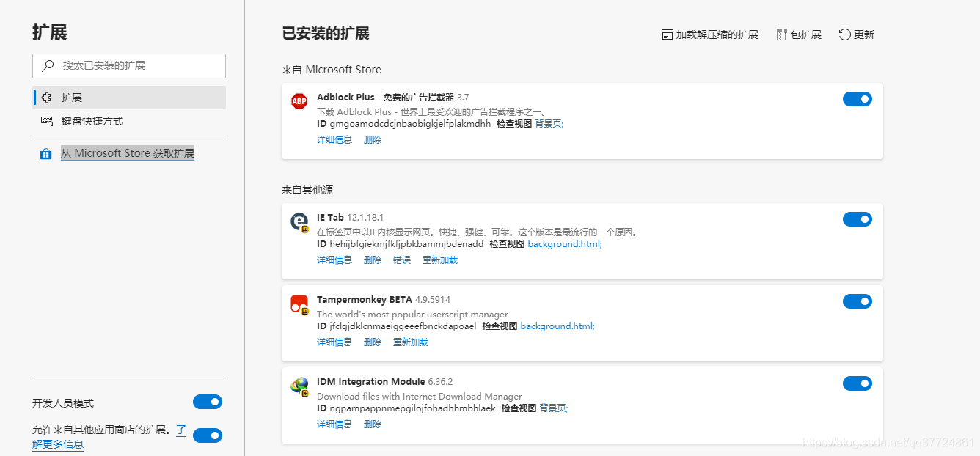Open 详细信息 for IE Tab
This screenshot has width=980, height=456.
click(x=334, y=260)
